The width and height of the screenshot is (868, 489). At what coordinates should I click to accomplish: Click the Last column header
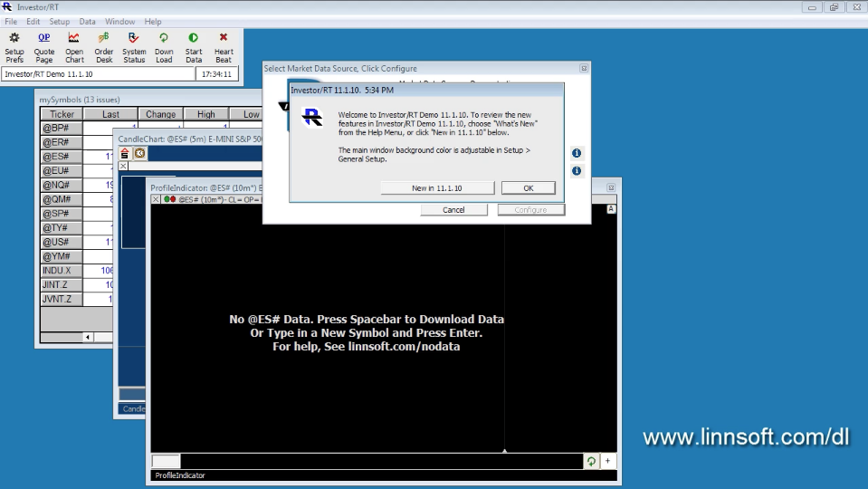coord(110,114)
